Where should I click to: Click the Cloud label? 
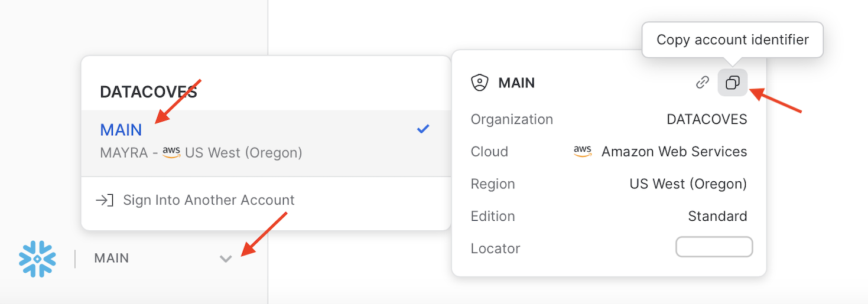tap(489, 152)
